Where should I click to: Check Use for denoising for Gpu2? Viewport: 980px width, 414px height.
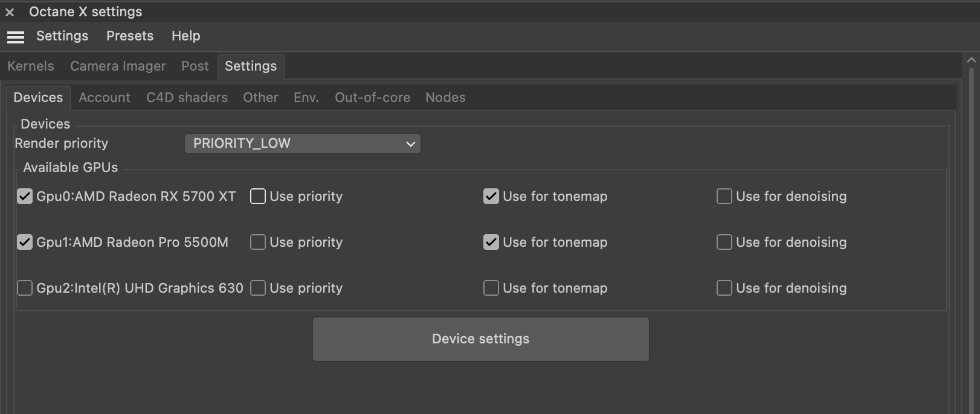coord(724,288)
